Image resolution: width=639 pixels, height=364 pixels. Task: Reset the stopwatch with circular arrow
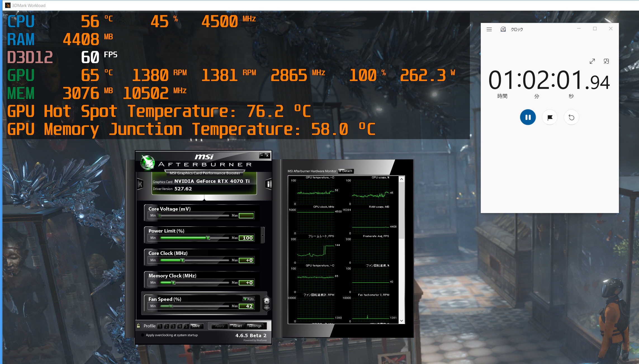571,117
